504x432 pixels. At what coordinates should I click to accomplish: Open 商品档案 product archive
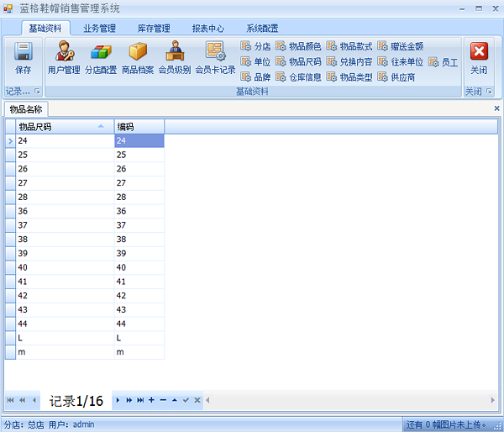pos(138,57)
